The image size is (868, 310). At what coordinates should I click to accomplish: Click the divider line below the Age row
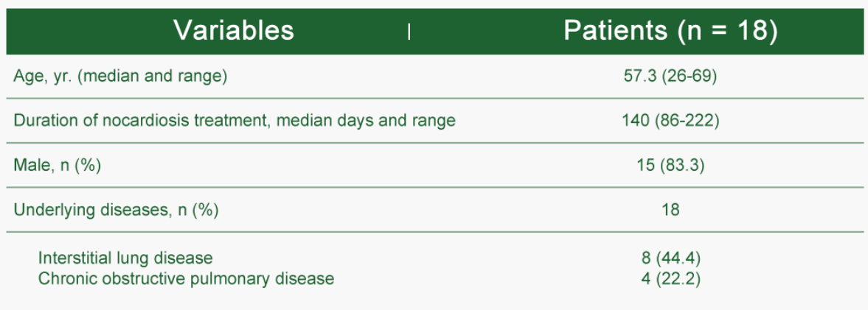coord(434,98)
